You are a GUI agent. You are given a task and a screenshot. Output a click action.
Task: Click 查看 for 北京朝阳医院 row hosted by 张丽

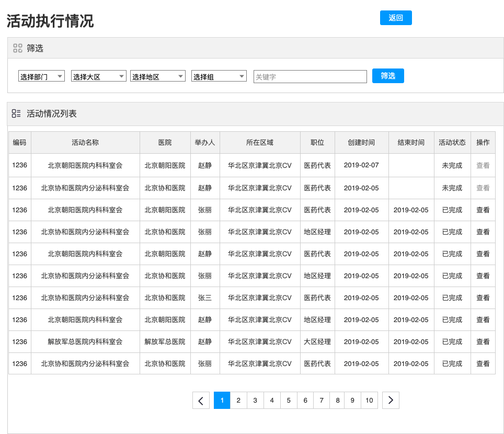pos(483,210)
